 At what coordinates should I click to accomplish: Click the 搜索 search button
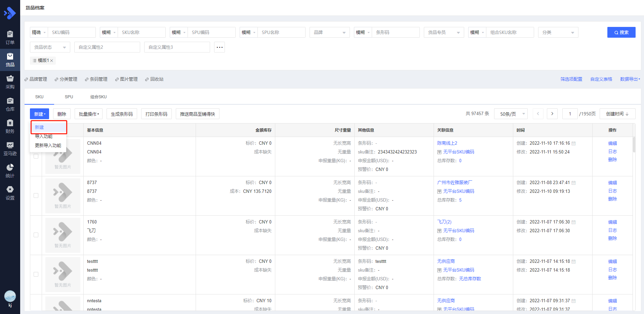click(x=621, y=32)
